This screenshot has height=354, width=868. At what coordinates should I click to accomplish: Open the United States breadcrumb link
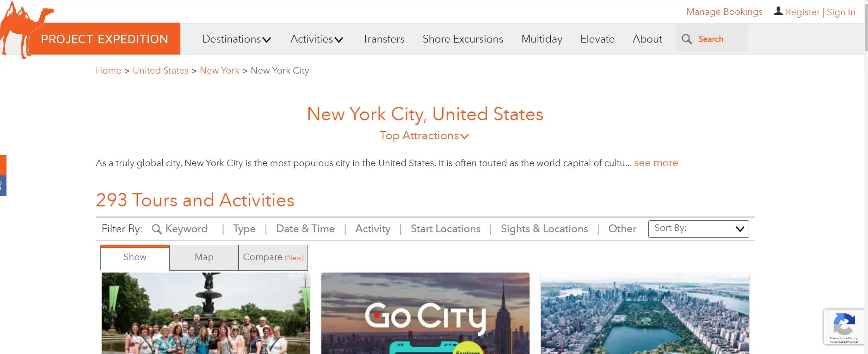160,70
